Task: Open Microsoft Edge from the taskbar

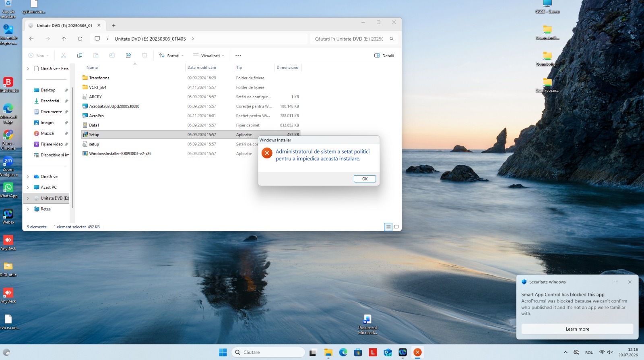Action: point(343,352)
